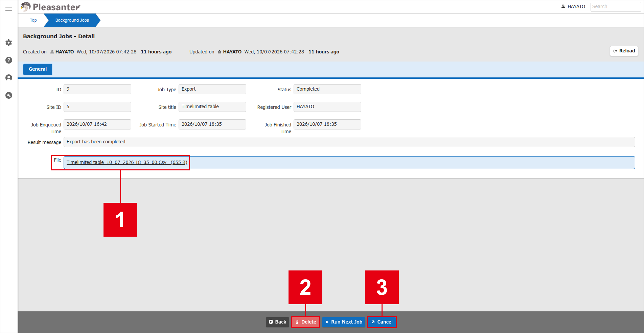The height and width of the screenshot is (333, 644).
Task: Focus the Search input field
Action: tap(615, 6)
